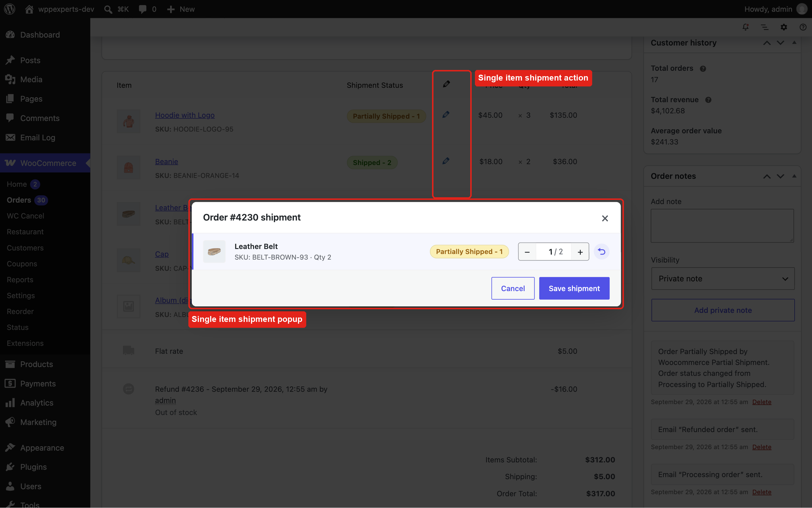Viewport: 812px width, 508px height.
Task: Click the Add note text area
Action: [722, 226]
